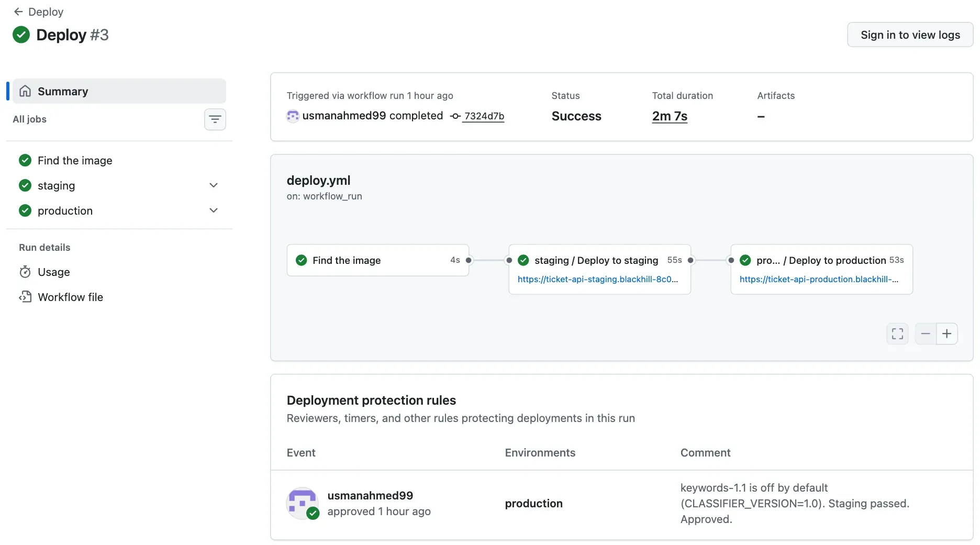Image resolution: width=980 pixels, height=545 pixels.
Task: Click the Success status text
Action: [576, 116]
